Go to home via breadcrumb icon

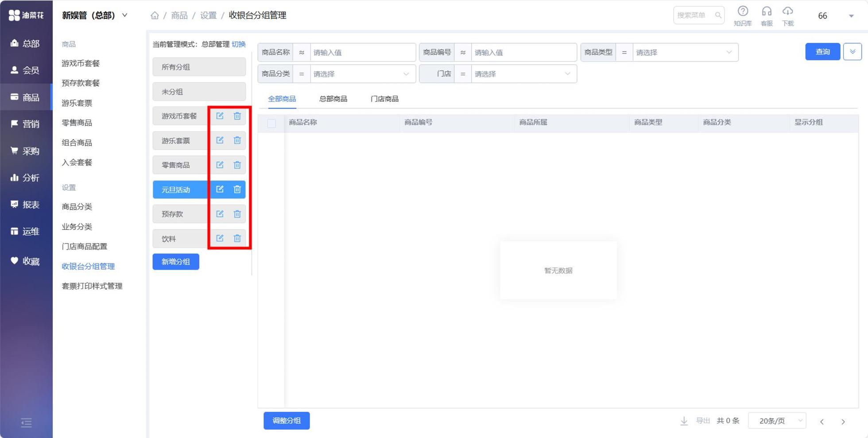coord(155,16)
